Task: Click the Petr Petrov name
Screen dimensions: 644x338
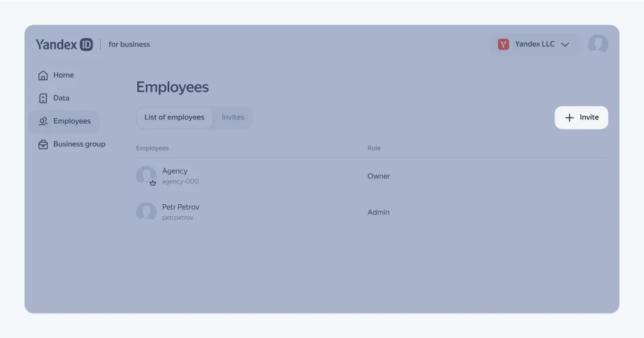Action: point(181,207)
